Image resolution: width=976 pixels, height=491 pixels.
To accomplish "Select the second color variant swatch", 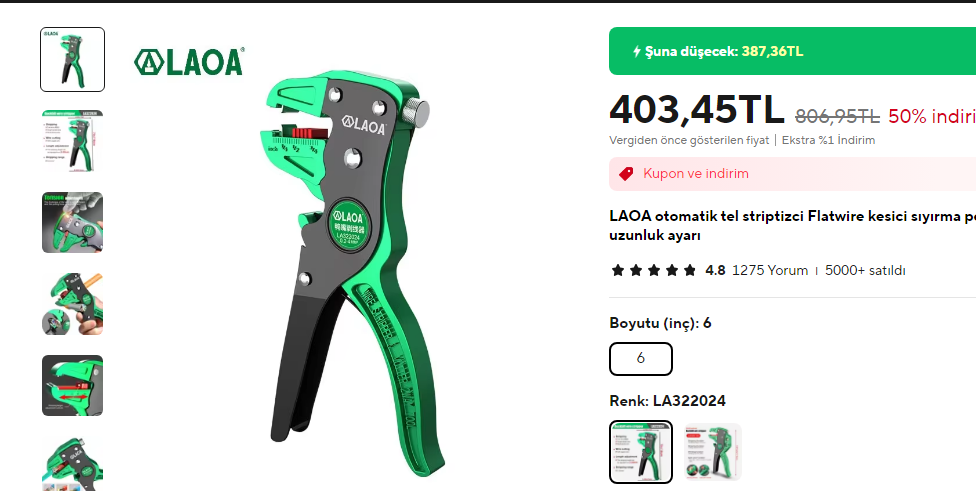I will (713, 452).
